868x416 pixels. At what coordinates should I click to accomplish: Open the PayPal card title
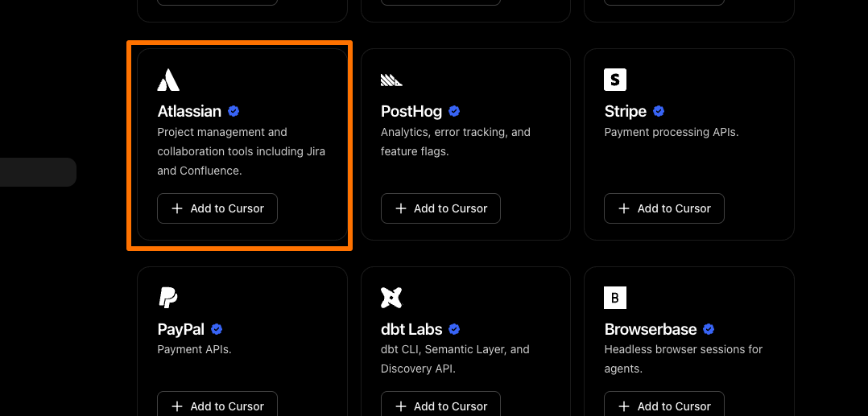coord(181,329)
